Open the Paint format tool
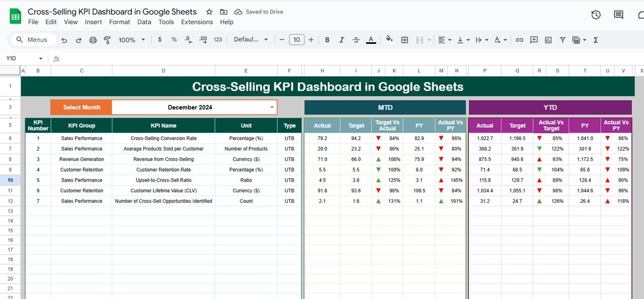The image size is (644, 299). click(107, 40)
